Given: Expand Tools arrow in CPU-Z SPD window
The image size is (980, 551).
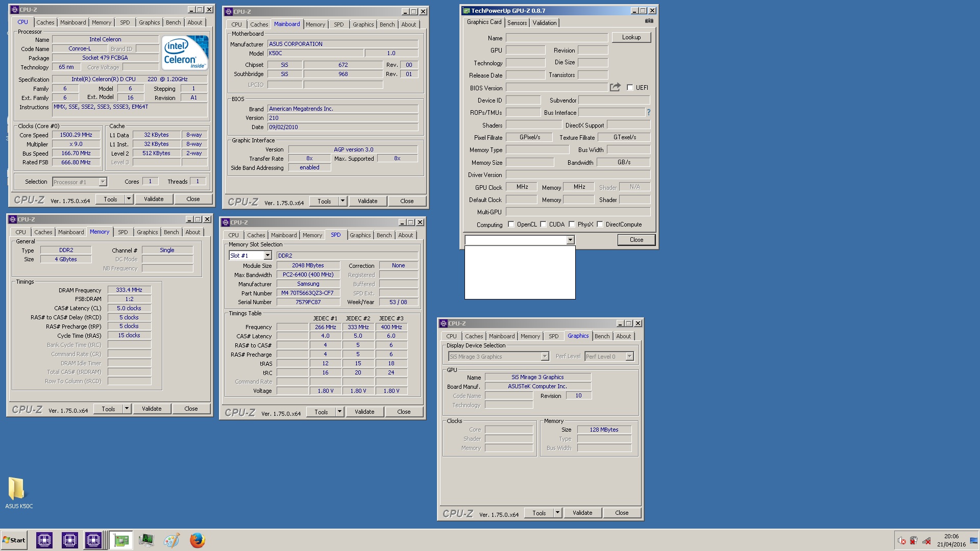Looking at the screenshot, I should (x=339, y=412).
